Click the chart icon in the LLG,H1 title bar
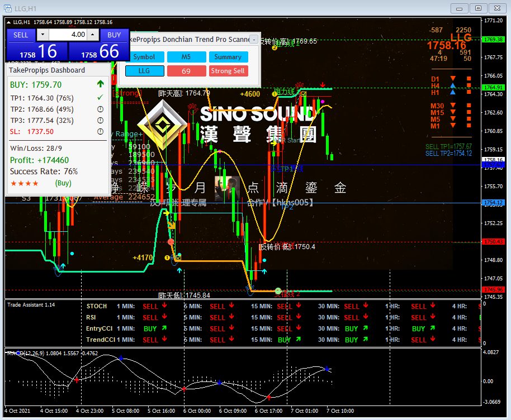The width and height of the screenshot is (511, 420). click(7, 8)
